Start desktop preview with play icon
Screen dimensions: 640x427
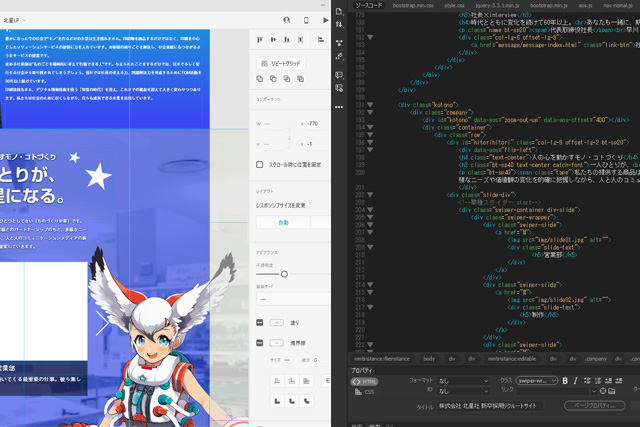click(325, 20)
